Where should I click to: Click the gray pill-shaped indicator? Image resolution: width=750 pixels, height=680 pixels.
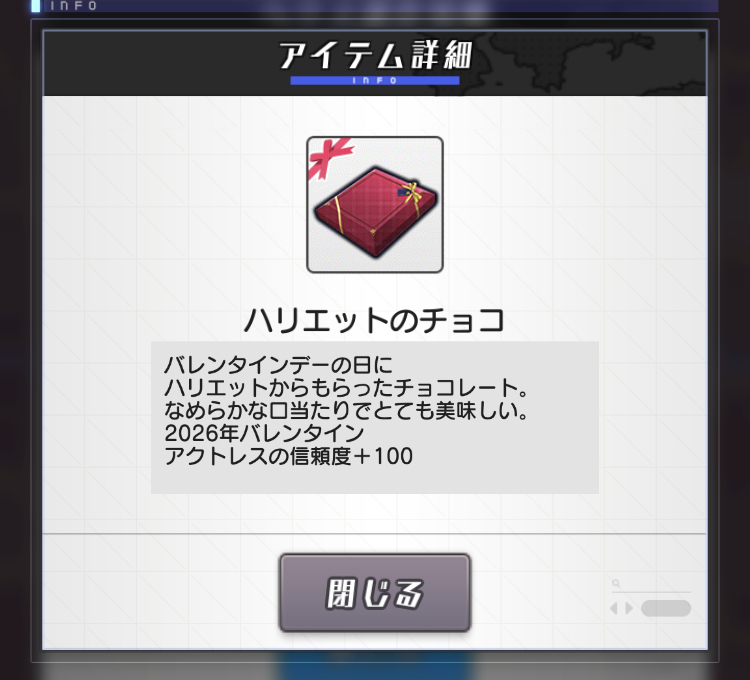[666, 609]
